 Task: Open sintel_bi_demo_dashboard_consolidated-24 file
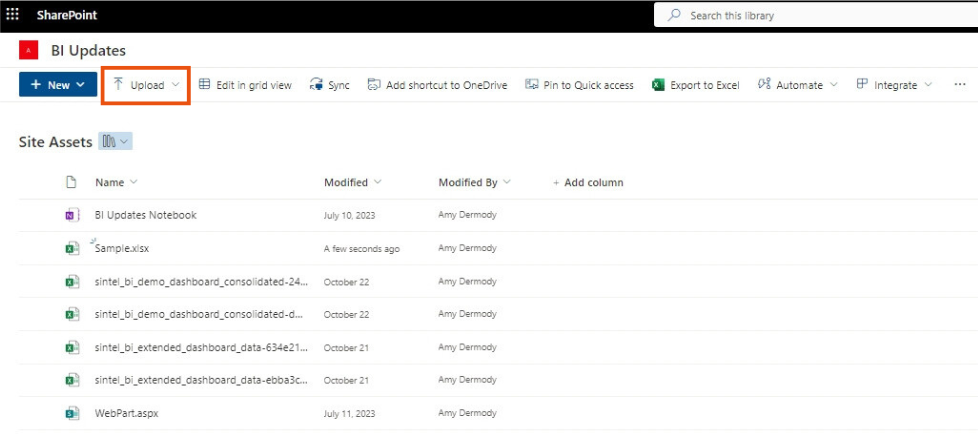201,281
